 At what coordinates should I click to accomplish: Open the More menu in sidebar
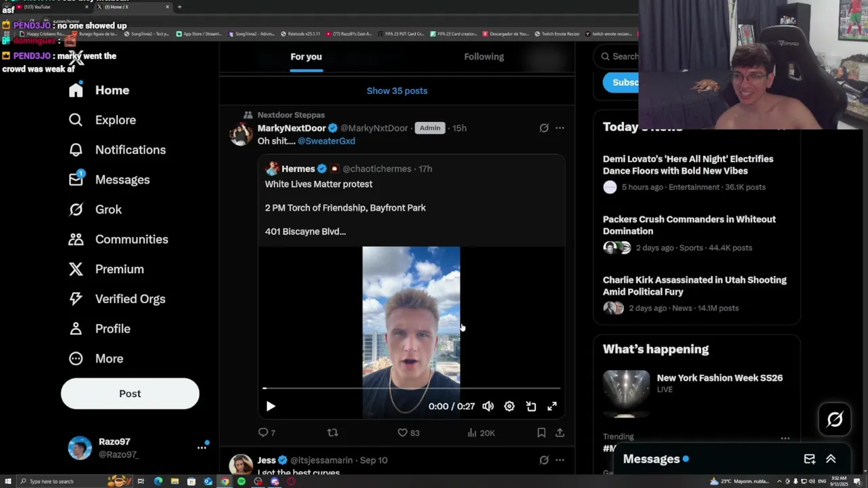[96, 359]
